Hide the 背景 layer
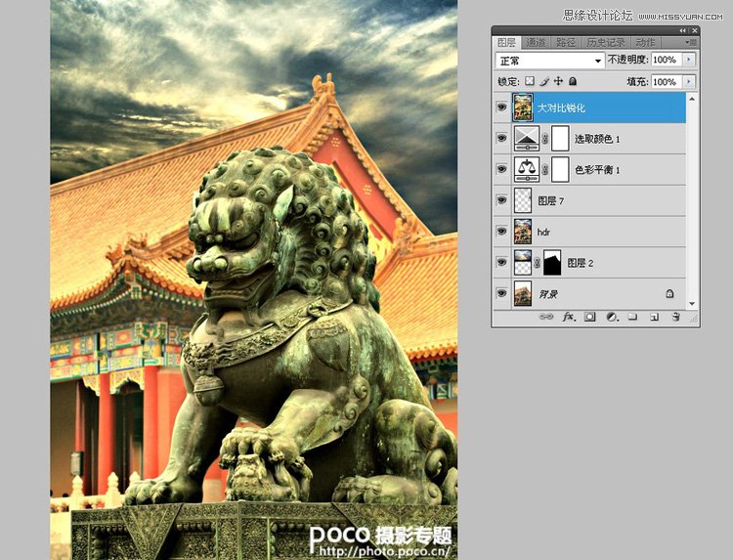Screen dimensions: 733x560 coord(501,293)
